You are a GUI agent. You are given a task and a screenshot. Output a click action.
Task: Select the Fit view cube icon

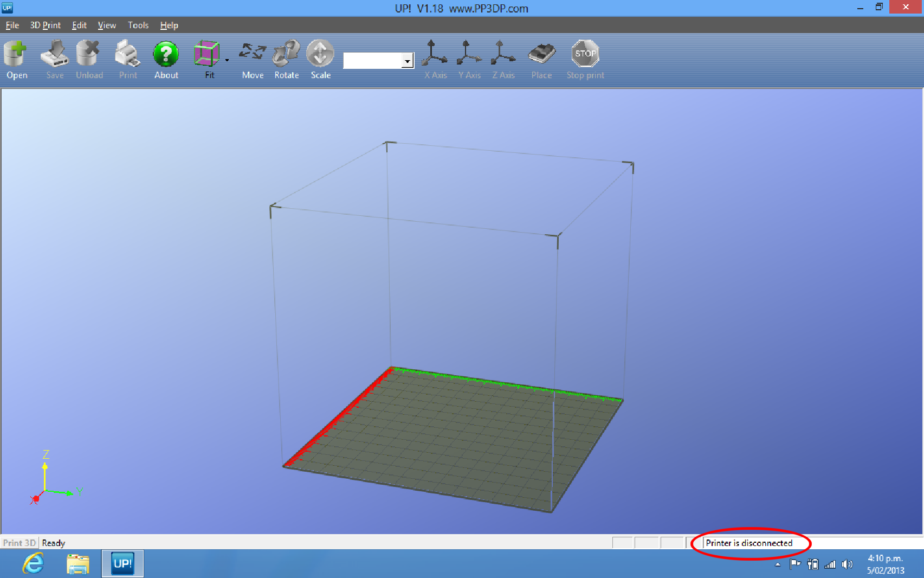[x=206, y=54]
